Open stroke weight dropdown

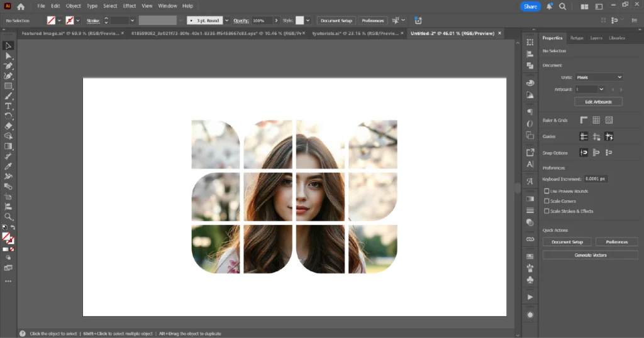pyautogui.click(x=132, y=21)
